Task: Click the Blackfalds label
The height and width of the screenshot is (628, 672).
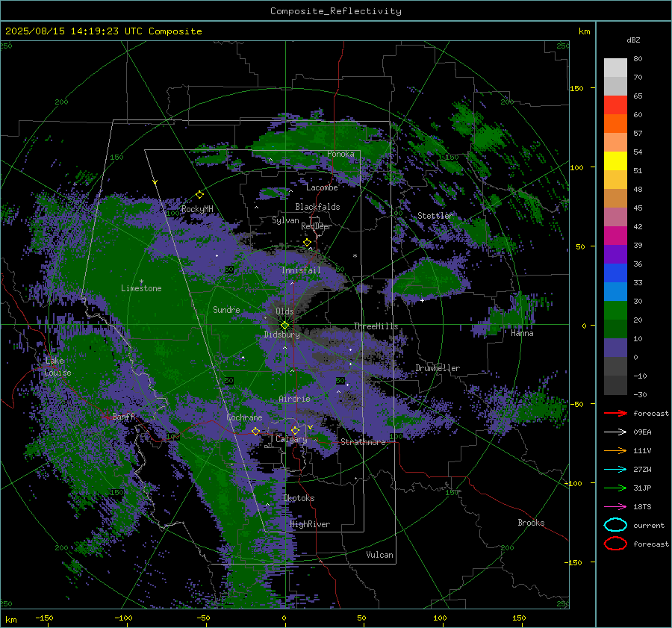Action: (x=317, y=207)
